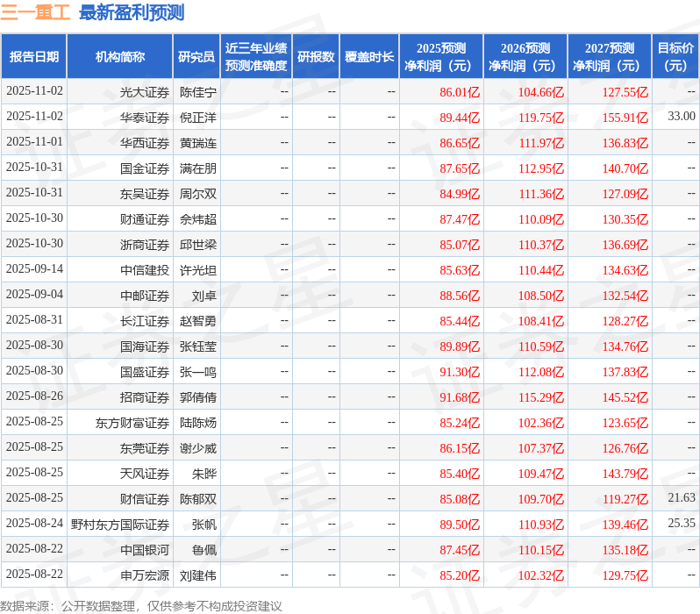The image size is (700, 614).
Task: Click the 研报数 column header
Action: [x=316, y=57]
